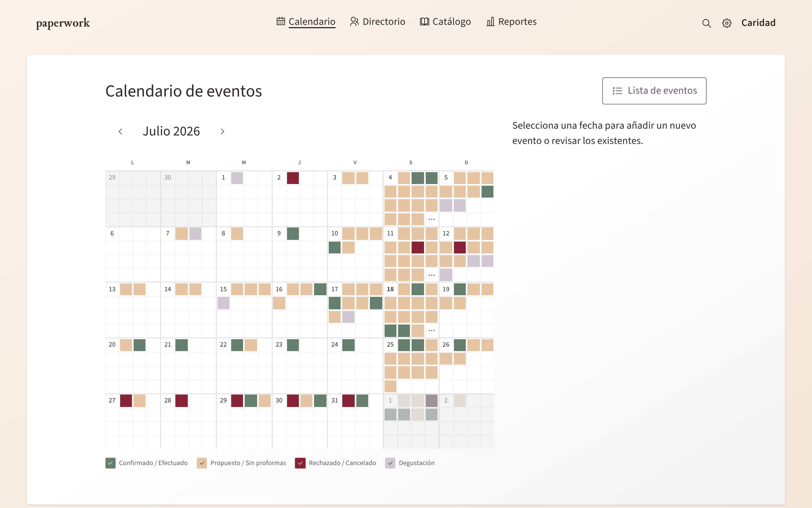Click the Catálogo book icon
The height and width of the screenshot is (508, 812).
point(424,21)
